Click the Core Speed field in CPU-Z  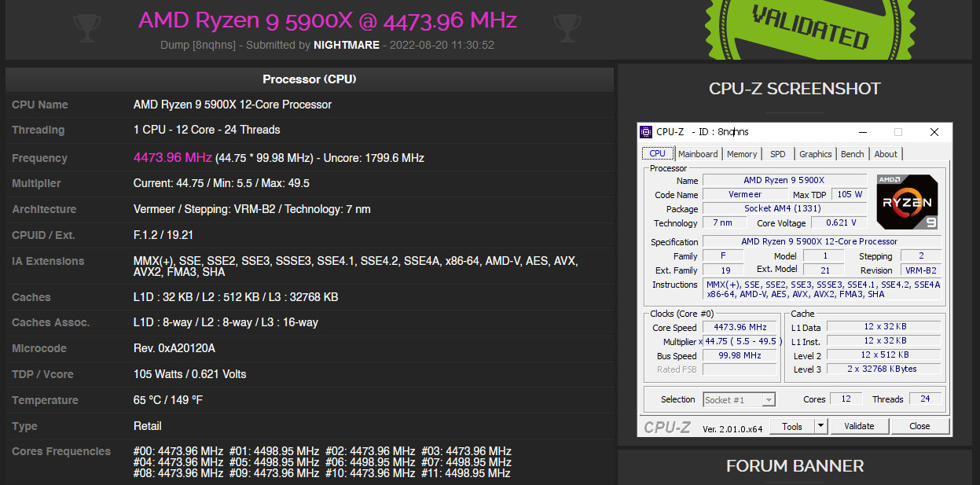(740, 327)
